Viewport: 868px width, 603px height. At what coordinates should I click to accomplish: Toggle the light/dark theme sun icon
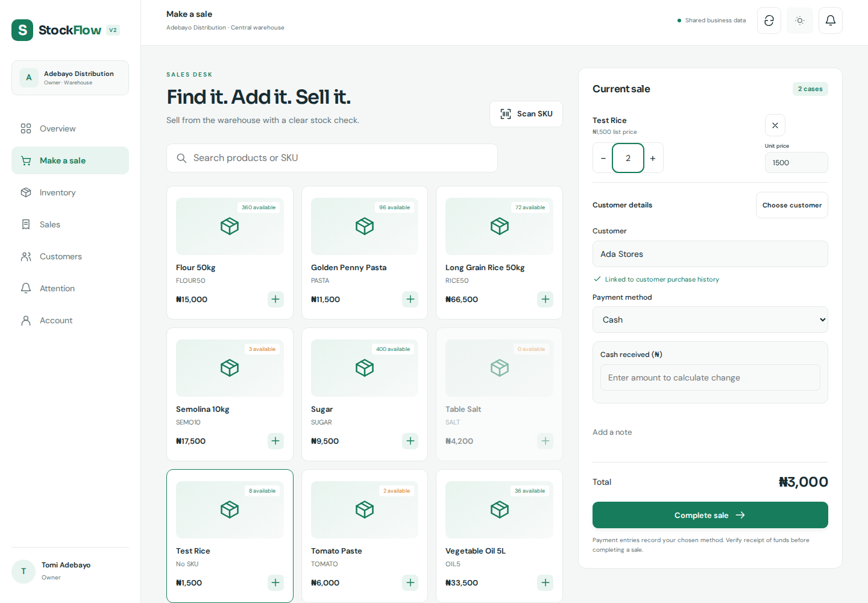tap(800, 21)
